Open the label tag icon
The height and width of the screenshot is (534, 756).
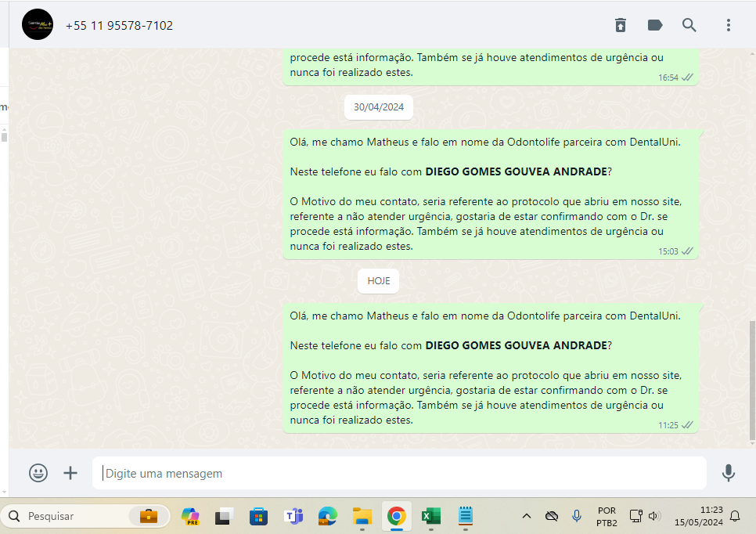(x=655, y=25)
